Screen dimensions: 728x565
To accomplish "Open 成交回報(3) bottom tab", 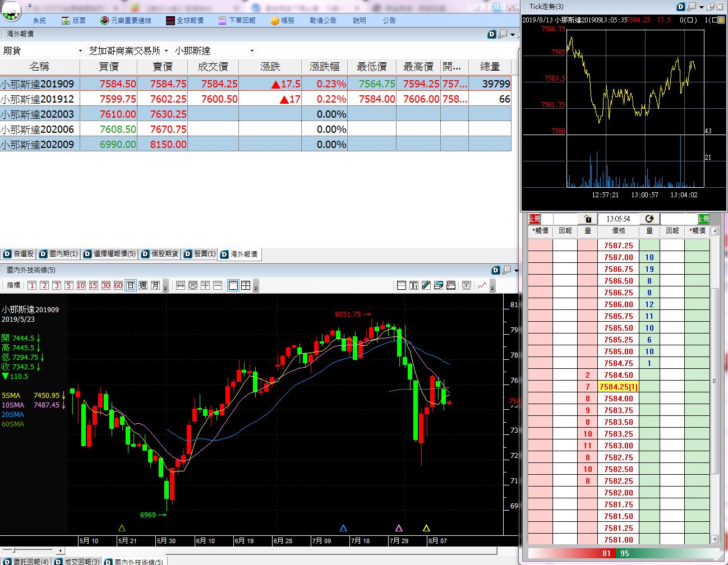I will point(77,561).
